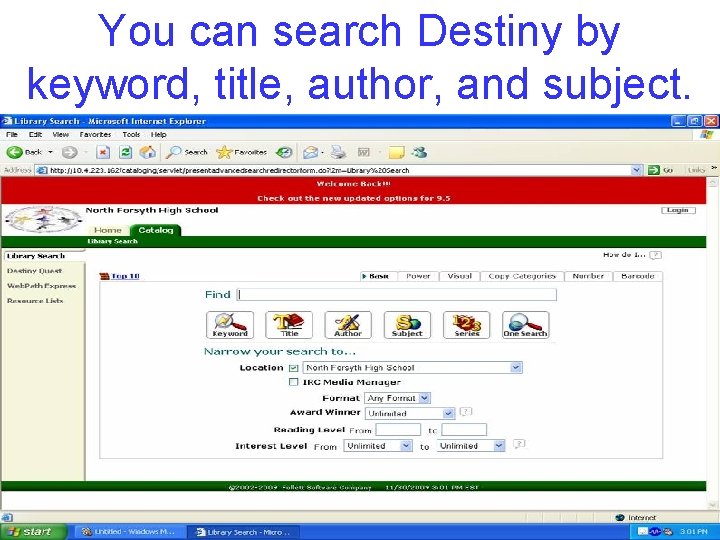Switch to the Power search tab
The height and width of the screenshot is (540, 720).
(418, 276)
